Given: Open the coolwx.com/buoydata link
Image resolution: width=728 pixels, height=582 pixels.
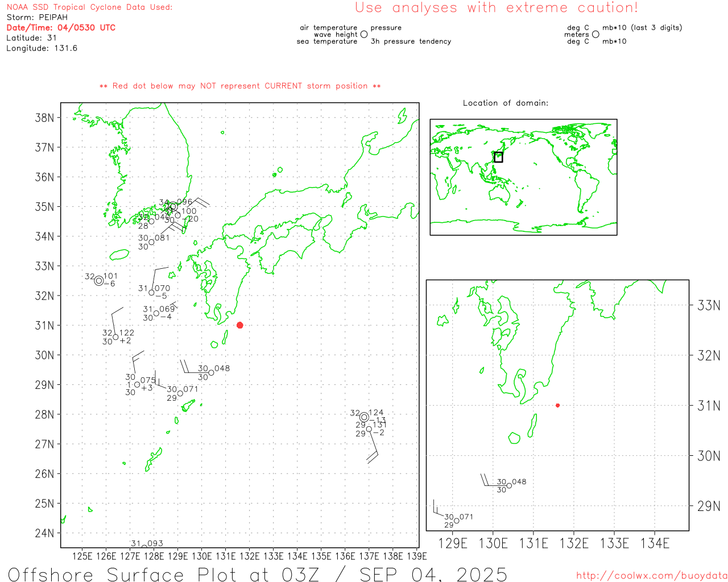Looking at the screenshot, I should [x=652, y=576].
